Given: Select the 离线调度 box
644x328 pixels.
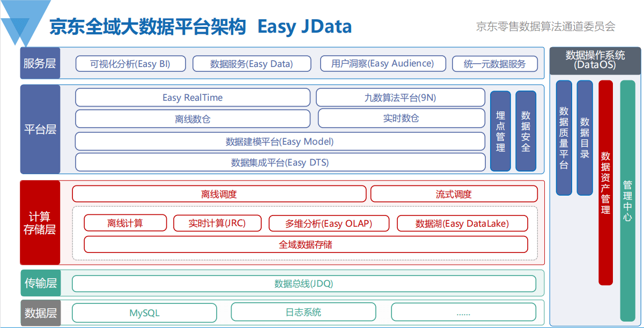Looking at the screenshot, I should click(219, 194).
